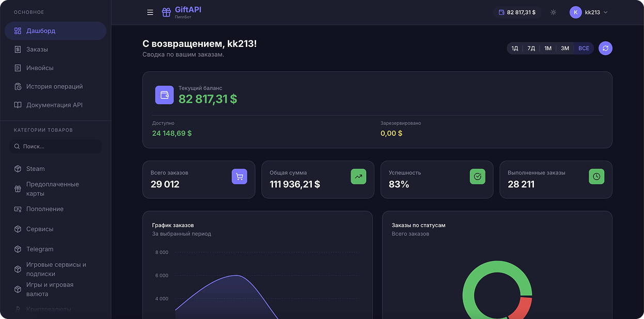Click the 111 936,21 $ total sum value
This screenshot has width=644, height=319.
[x=295, y=184]
